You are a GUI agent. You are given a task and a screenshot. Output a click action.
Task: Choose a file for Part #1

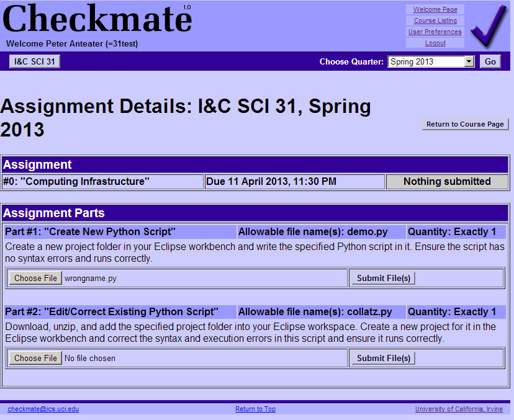pos(35,278)
